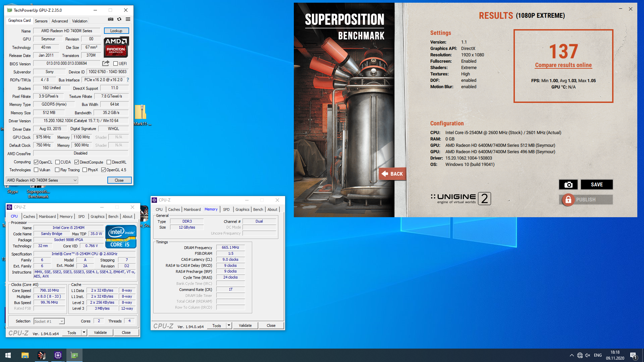Click the GPU-Z taskbar icon

coord(74,355)
